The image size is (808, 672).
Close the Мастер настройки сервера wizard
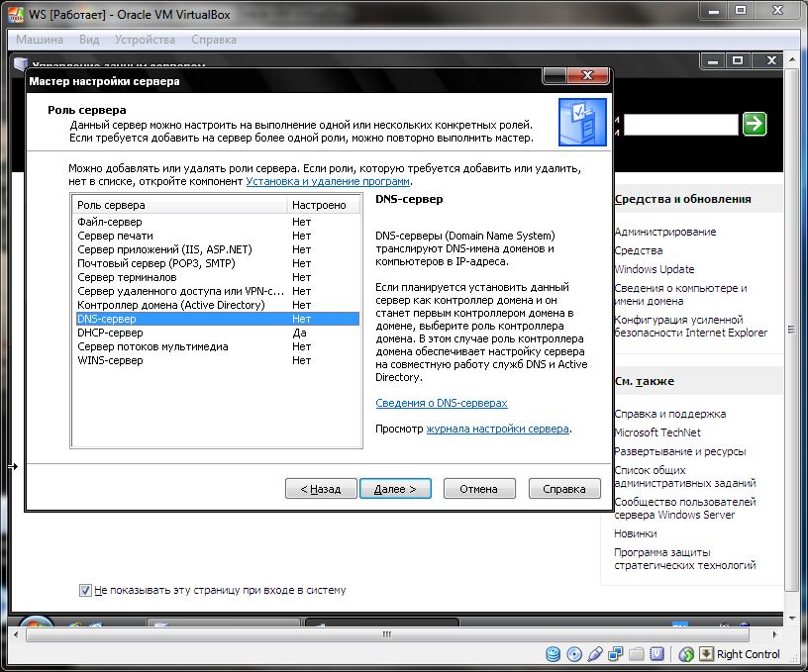pos(587,75)
